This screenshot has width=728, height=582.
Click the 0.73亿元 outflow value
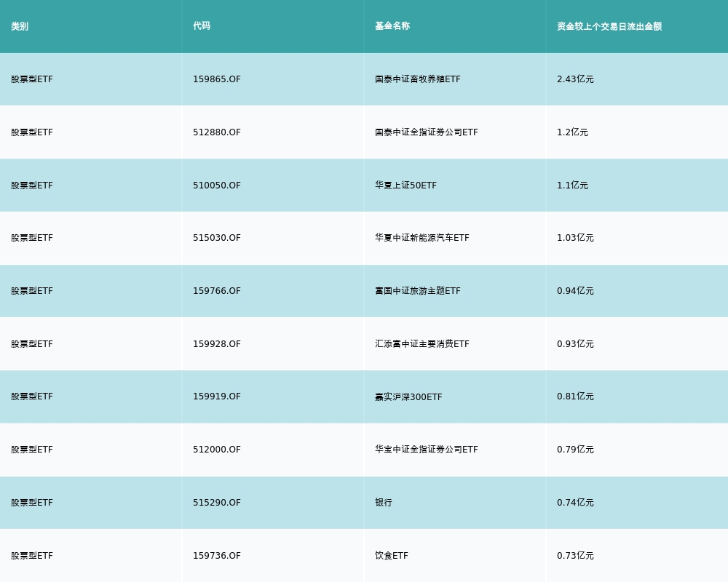point(575,556)
